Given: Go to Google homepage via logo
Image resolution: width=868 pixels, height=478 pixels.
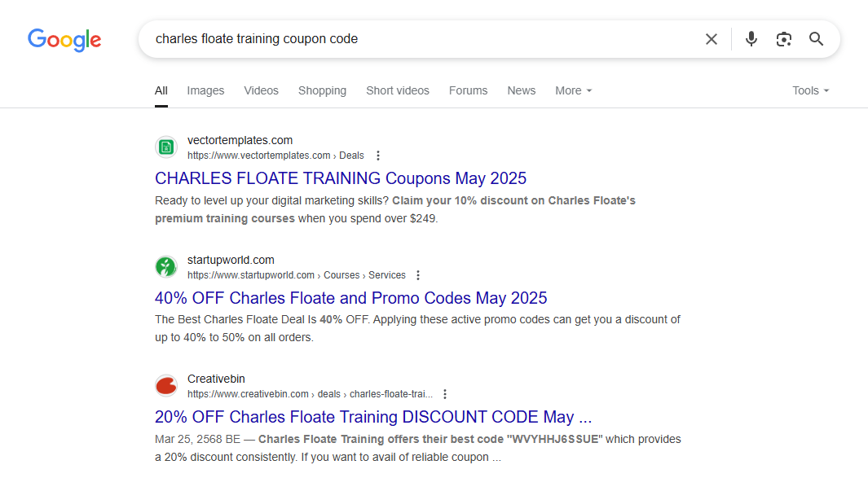Looking at the screenshot, I should [64, 39].
